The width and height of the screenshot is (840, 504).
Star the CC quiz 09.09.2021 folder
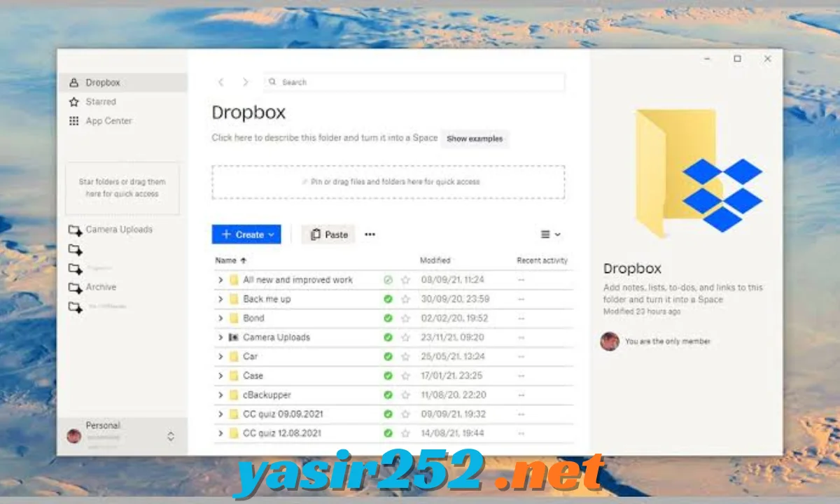point(405,414)
